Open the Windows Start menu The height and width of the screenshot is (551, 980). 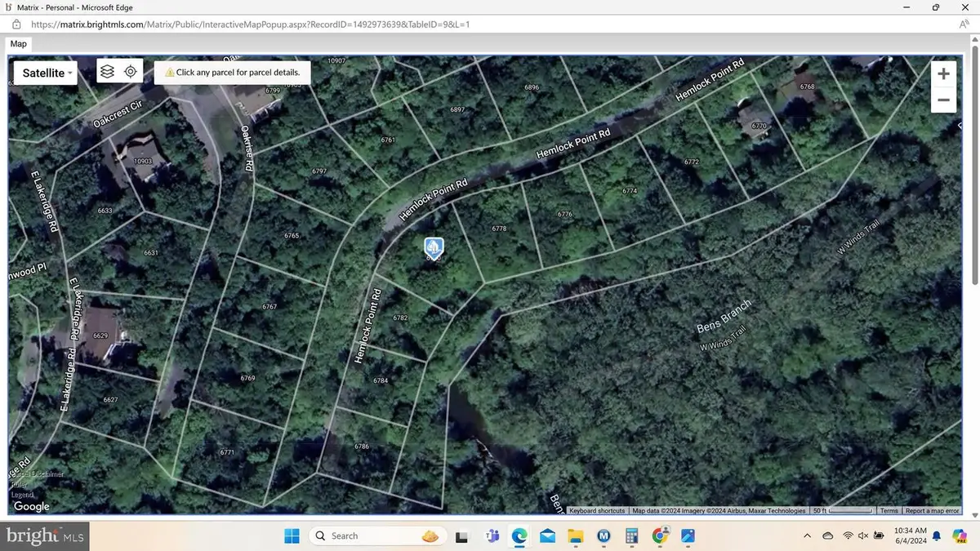coord(292,535)
